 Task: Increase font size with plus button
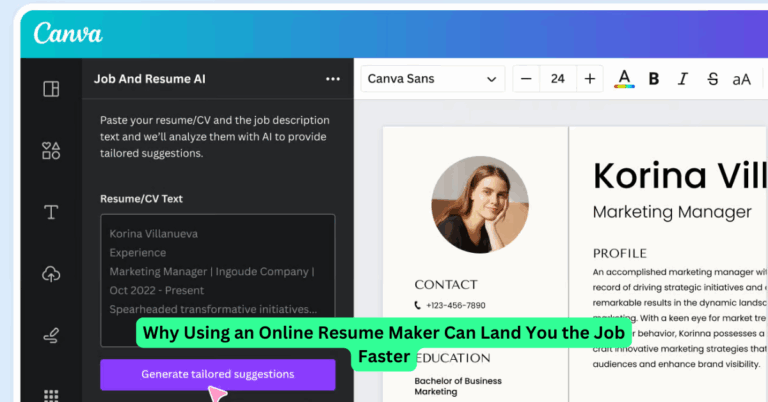[590, 79]
